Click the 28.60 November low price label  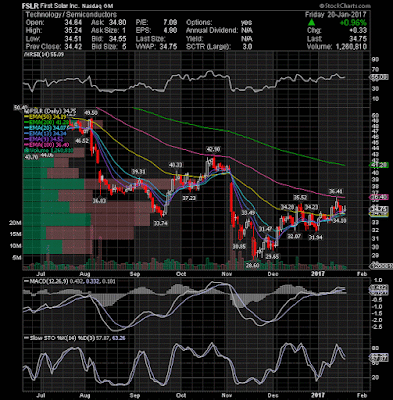[252, 265]
